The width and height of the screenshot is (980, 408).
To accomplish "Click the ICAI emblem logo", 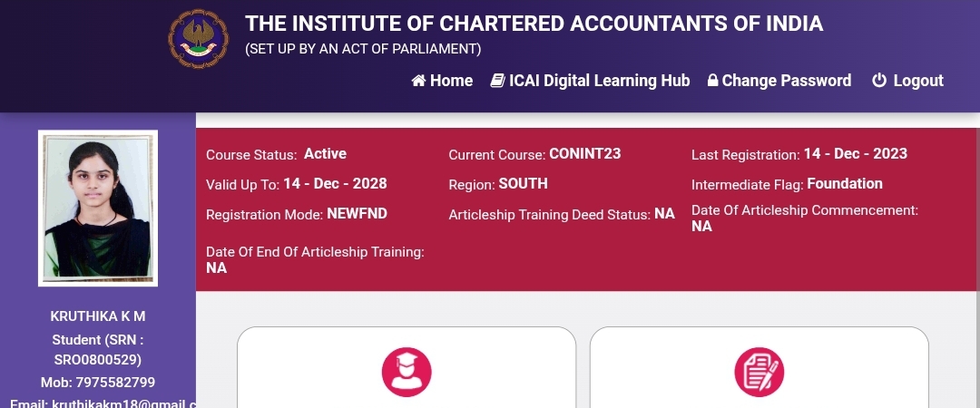I will (199, 38).
